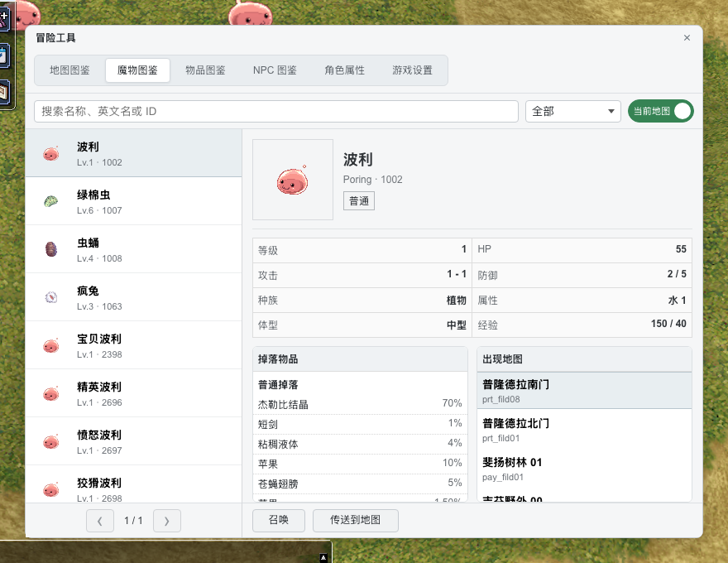Click the HP value 55
728x563 pixels.
[681, 249]
